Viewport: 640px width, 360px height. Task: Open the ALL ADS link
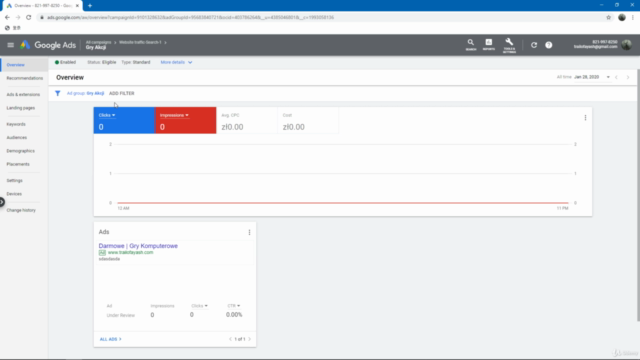coord(111,339)
